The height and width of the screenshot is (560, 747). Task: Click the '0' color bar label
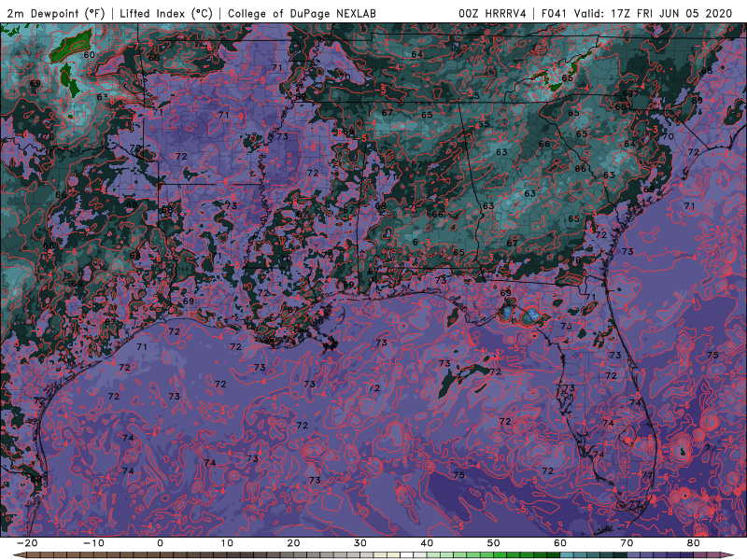coord(160,543)
